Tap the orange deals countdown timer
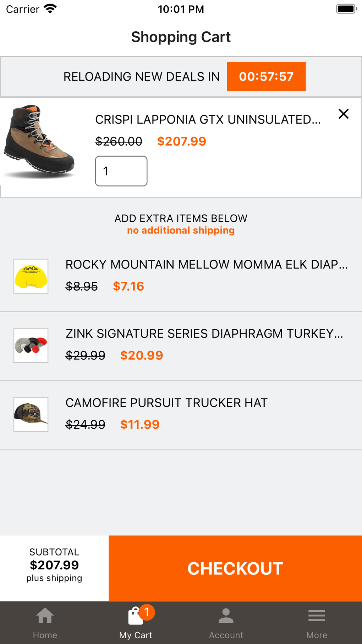 click(x=266, y=77)
